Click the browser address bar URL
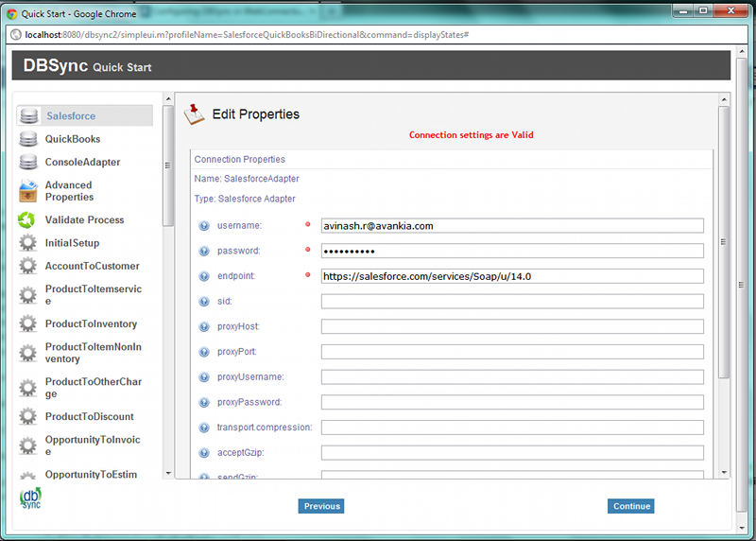The width and height of the screenshot is (756, 541). click(246, 34)
